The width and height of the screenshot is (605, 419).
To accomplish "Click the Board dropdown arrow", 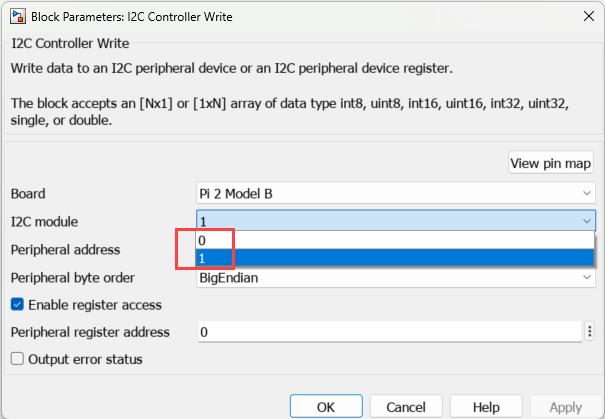I will click(x=585, y=193).
